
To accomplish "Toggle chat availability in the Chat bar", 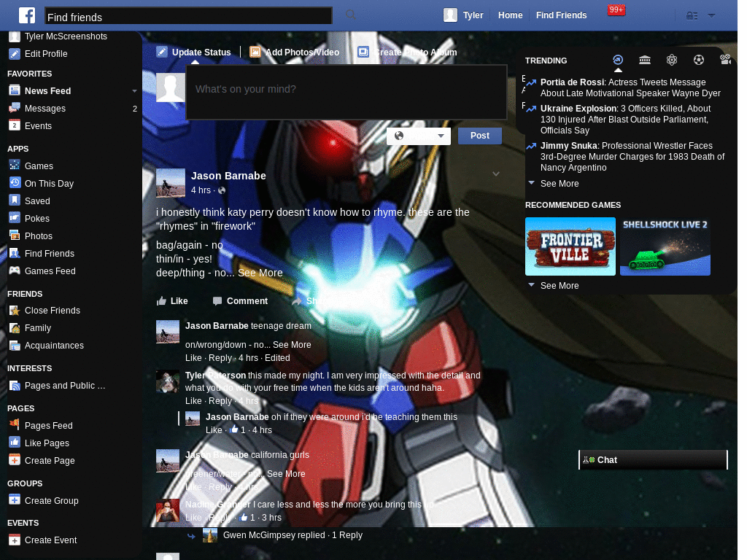I will (x=592, y=459).
